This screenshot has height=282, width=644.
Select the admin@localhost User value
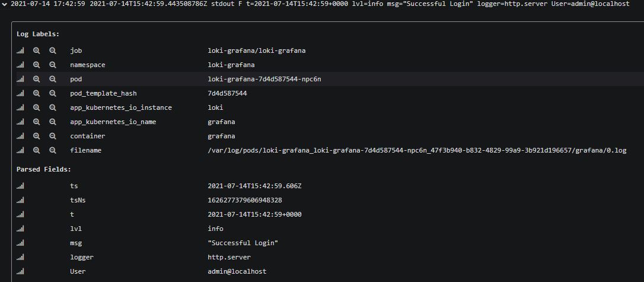pos(237,272)
